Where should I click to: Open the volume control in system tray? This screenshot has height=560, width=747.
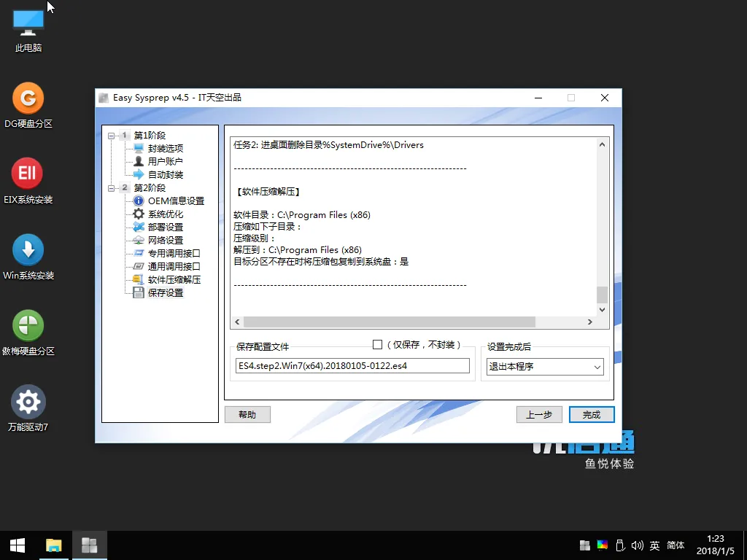(x=637, y=545)
